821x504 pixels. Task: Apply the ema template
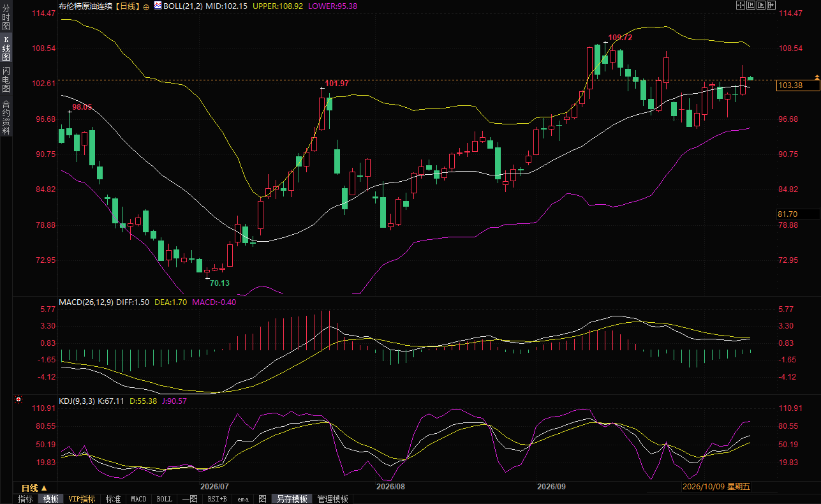point(243,499)
